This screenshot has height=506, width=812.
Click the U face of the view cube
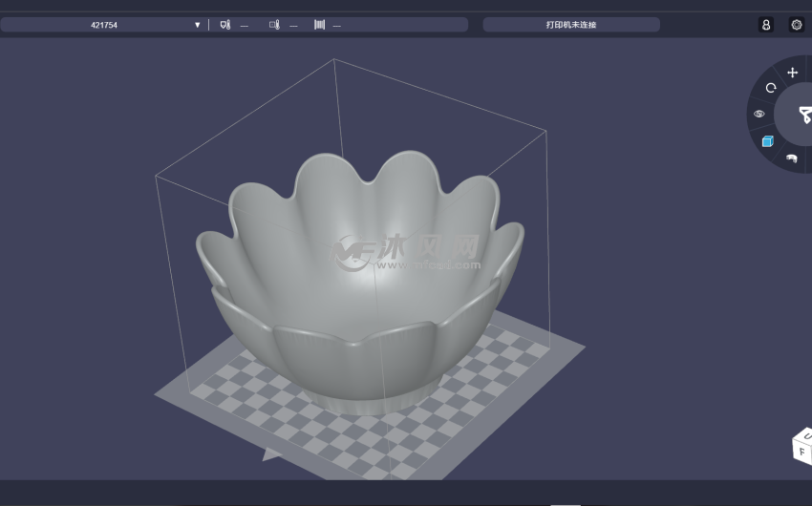click(806, 436)
